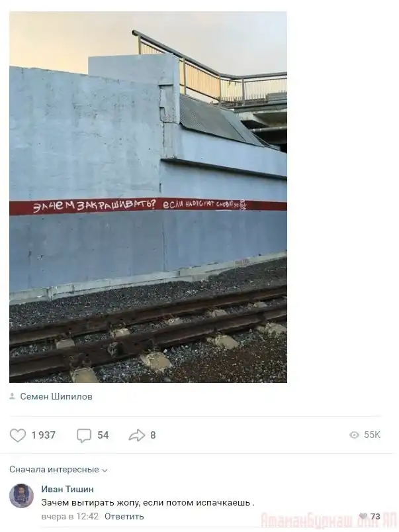
Task: Click the views eye icon
Action: point(354,435)
